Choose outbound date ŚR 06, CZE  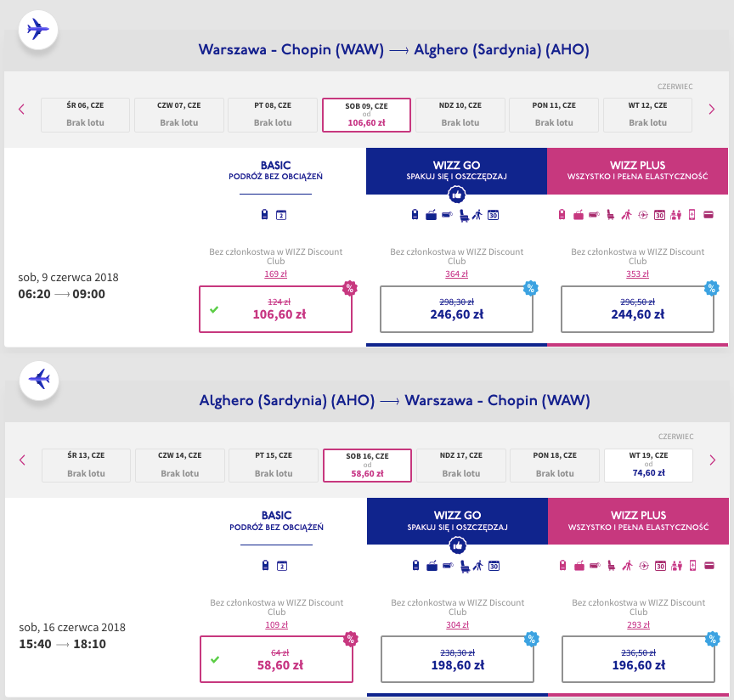[x=85, y=115]
